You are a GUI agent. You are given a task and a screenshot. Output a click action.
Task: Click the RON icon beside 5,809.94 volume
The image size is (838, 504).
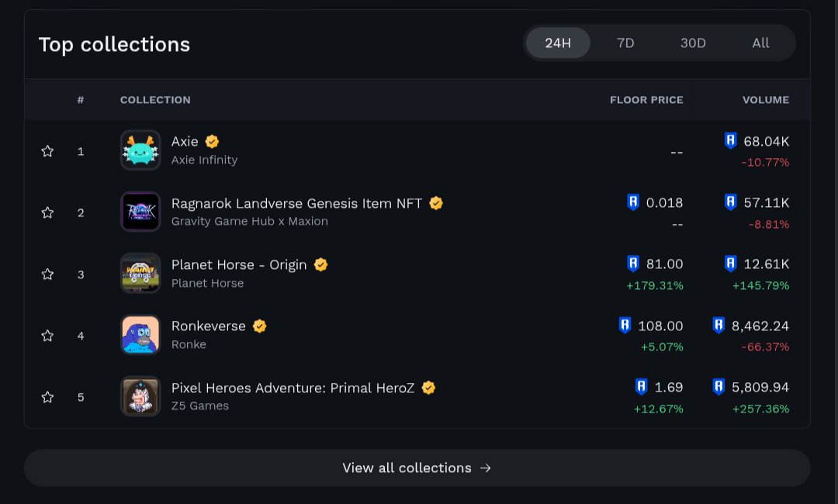719,386
